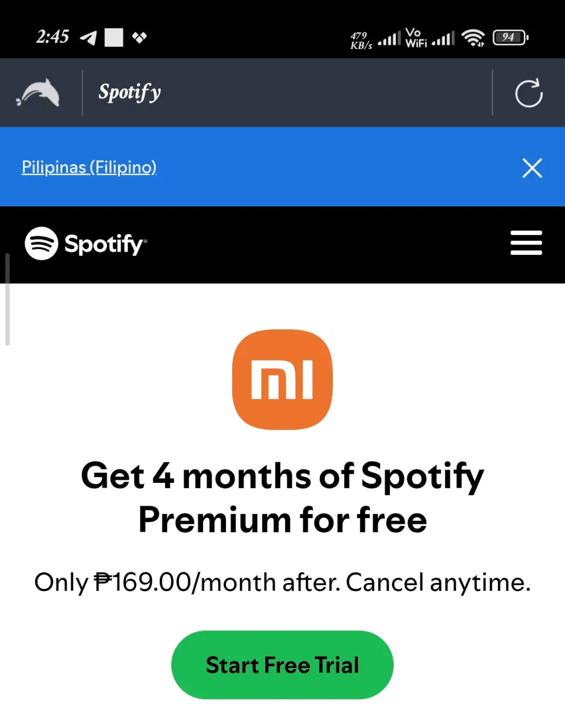Viewport: 565px width, 728px height.
Task: Open the Pilipinas (Filipino) language link
Action: coord(89,167)
